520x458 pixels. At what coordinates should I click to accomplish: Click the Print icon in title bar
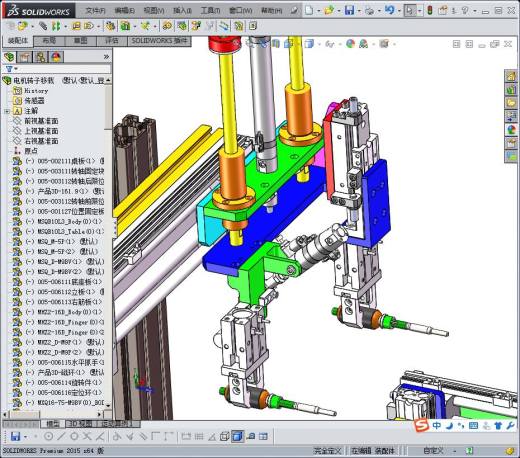coord(369,11)
